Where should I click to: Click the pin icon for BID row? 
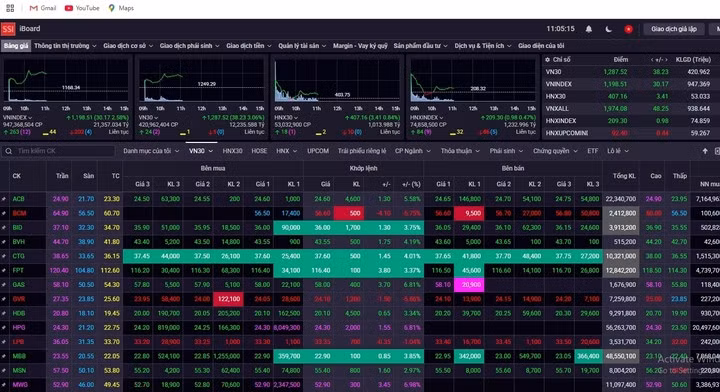[4, 228]
